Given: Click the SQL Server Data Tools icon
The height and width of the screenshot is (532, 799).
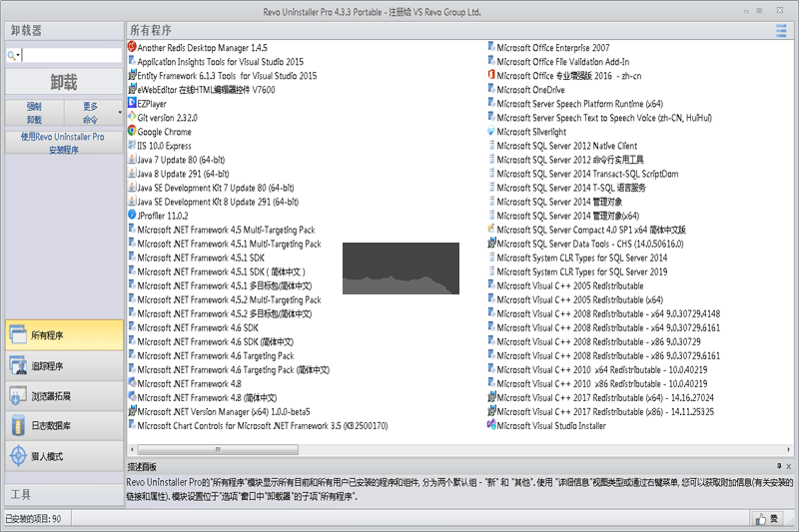Looking at the screenshot, I should (x=491, y=243).
